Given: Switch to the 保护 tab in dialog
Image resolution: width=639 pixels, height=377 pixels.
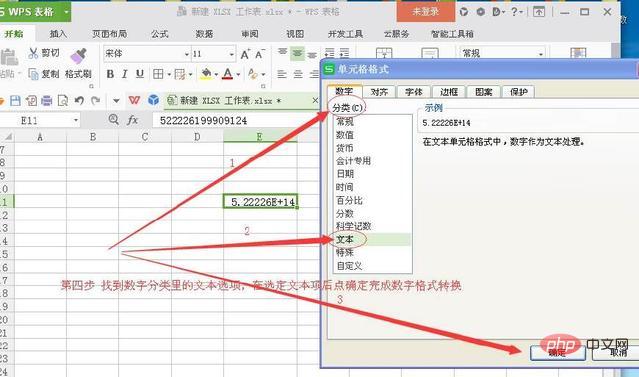Looking at the screenshot, I should (518, 92).
